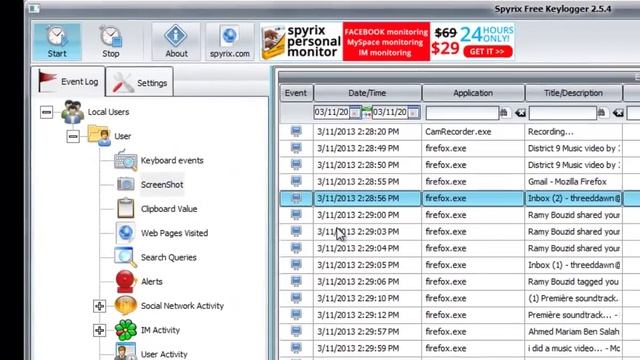The height and width of the screenshot is (360, 640).
Task: Expand the IM Activity node
Action: tap(100, 330)
